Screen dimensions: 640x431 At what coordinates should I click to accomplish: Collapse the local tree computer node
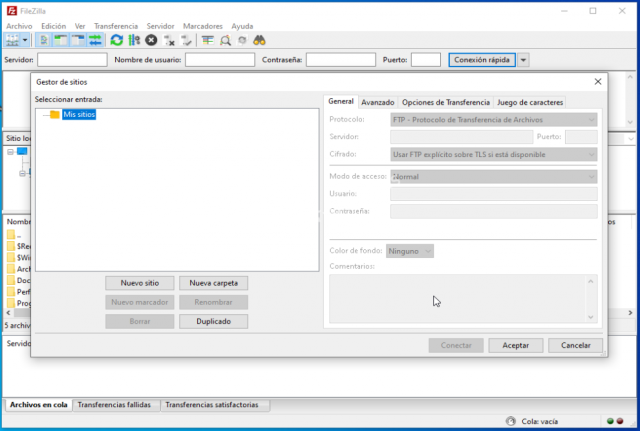(x=11, y=152)
